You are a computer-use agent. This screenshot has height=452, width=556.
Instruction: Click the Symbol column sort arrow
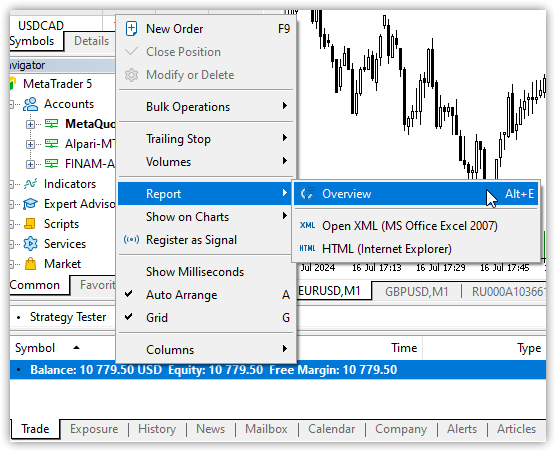pyautogui.click(x=76, y=348)
